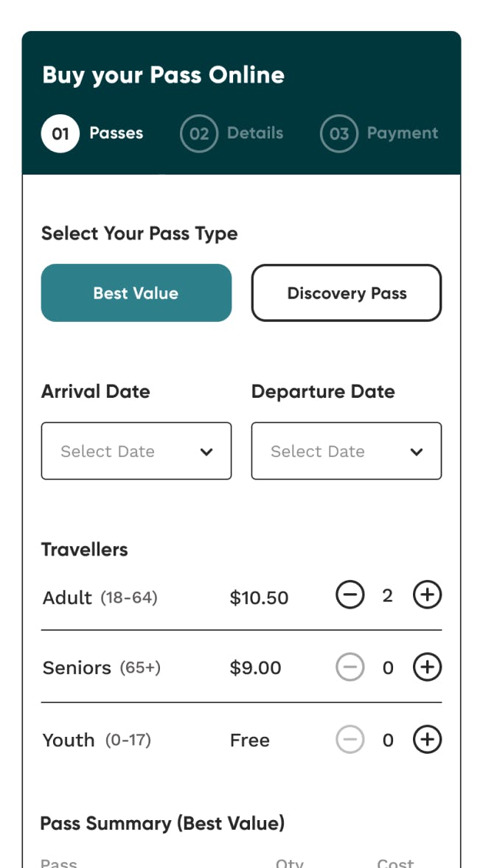Image resolution: width=483 pixels, height=868 pixels.
Task: Expand Departure Date chevron arrow
Action: click(417, 452)
